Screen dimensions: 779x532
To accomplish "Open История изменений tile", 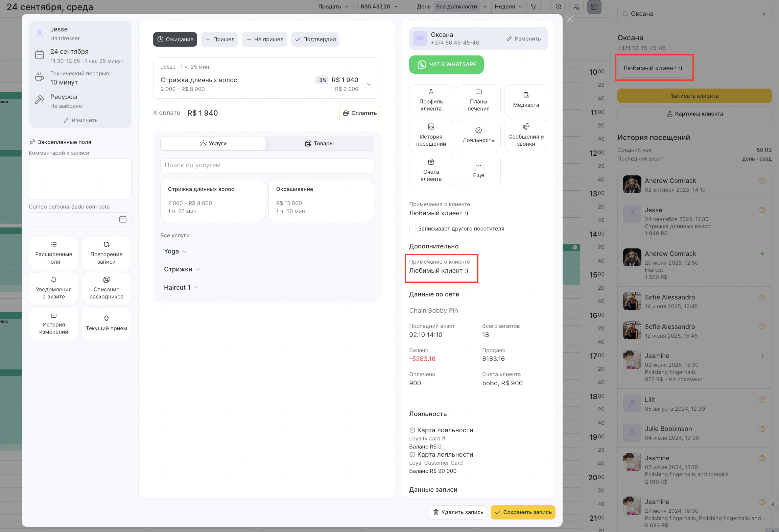I will pos(54,323).
